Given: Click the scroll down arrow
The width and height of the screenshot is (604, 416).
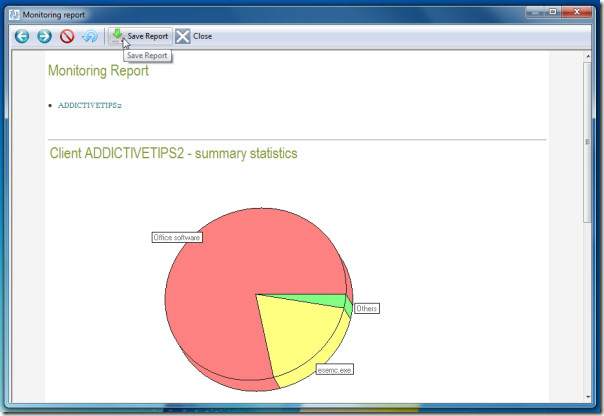Looking at the screenshot, I should click(x=588, y=397).
